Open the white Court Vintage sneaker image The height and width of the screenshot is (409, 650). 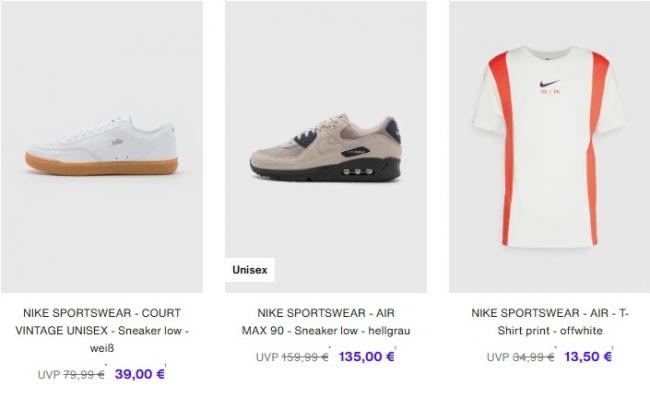click(x=102, y=147)
